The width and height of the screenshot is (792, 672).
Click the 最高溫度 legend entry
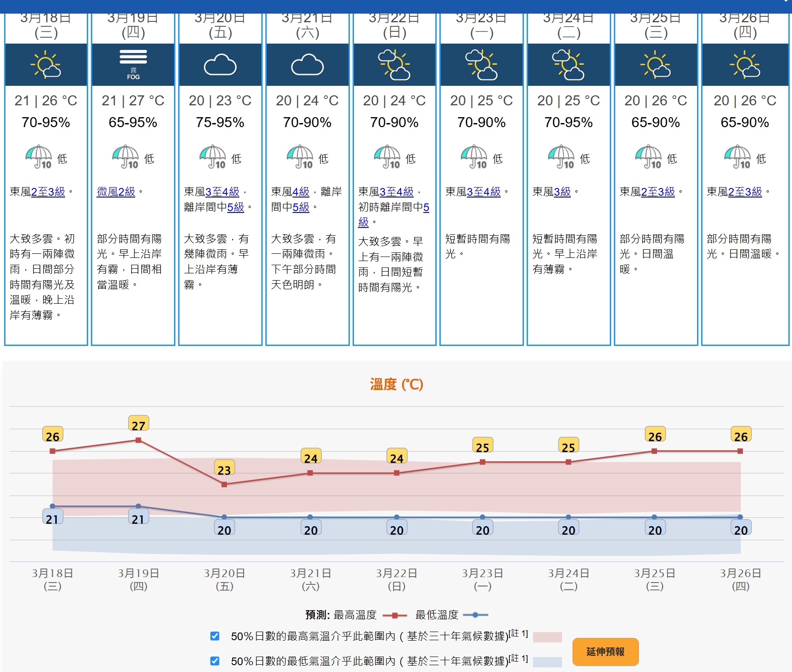pos(355,615)
